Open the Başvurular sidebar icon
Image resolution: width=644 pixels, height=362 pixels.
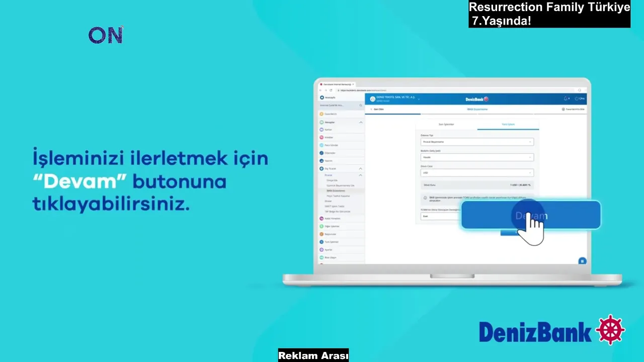pyautogui.click(x=321, y=234)
